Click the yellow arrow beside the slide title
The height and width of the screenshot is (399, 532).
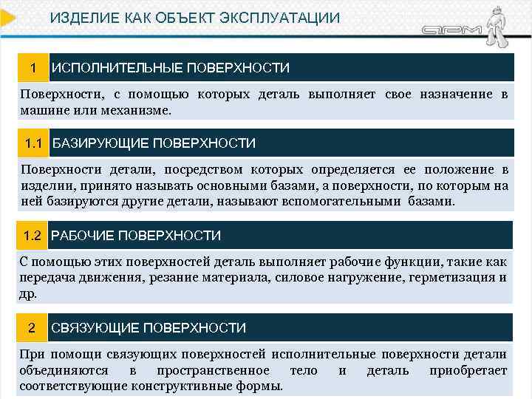coord(7,18)
